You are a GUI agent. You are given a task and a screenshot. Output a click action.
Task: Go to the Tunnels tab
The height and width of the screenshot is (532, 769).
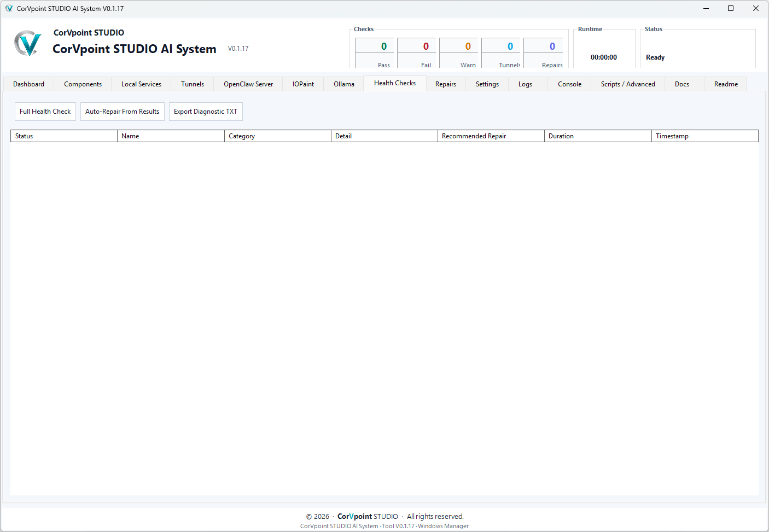tap(193, 84)
